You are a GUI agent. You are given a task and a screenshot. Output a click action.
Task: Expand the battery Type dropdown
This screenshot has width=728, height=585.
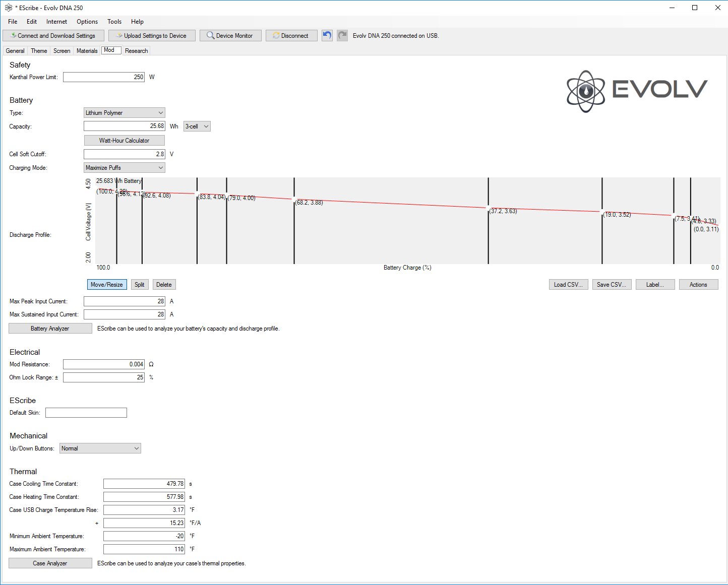pos(124,113)
